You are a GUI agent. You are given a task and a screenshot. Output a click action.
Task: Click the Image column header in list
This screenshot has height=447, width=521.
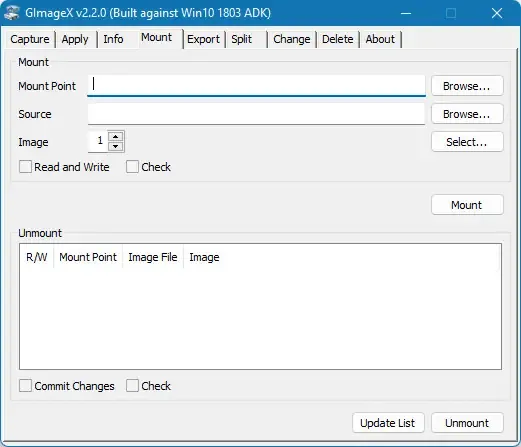tap(204, 257)
